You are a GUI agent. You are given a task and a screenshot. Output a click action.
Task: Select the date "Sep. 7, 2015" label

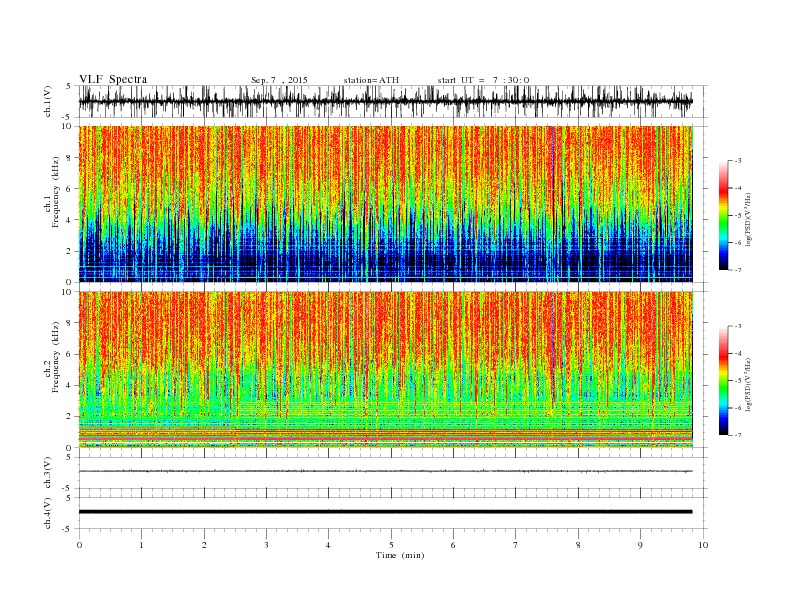pyautogui.click(x=279, y=80)
